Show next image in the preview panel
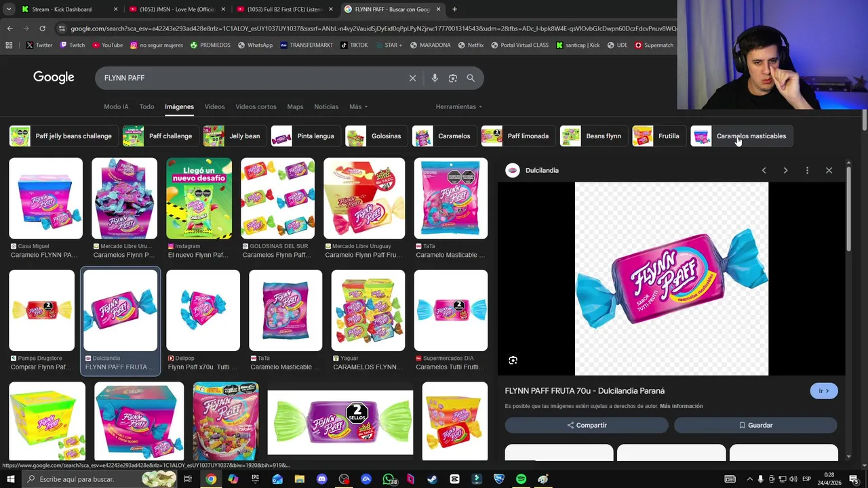 pyautogui.click(x=785, y=170)
